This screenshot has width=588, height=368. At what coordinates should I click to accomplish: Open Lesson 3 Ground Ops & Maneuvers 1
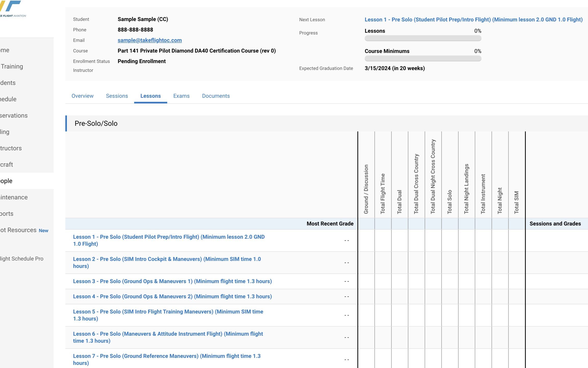(x=172, y=281)
